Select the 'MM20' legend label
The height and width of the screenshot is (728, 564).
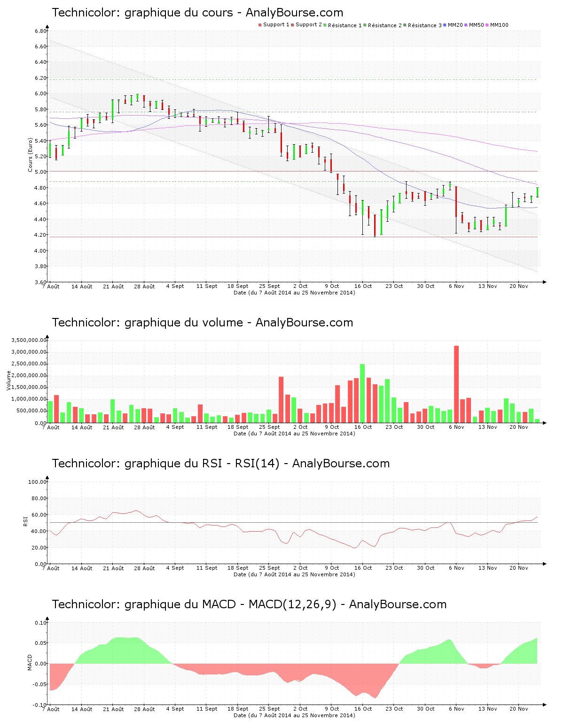pyautogui.click(x=455, y=25)
